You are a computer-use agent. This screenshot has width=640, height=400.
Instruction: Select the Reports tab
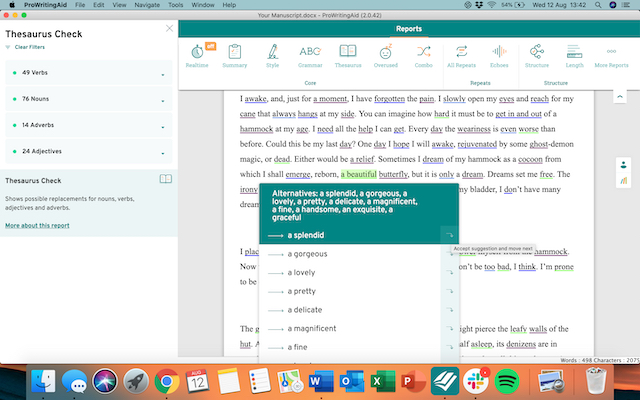pos(409,29)
